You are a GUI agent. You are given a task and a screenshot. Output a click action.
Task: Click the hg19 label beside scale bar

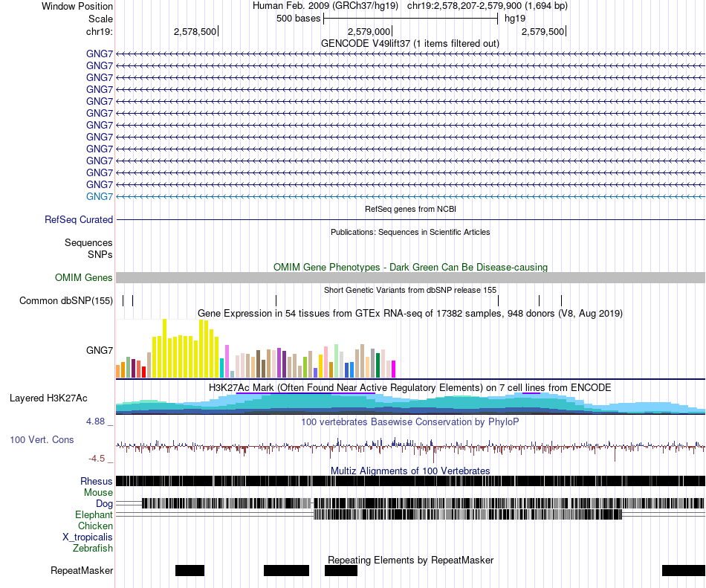[515, 19]
